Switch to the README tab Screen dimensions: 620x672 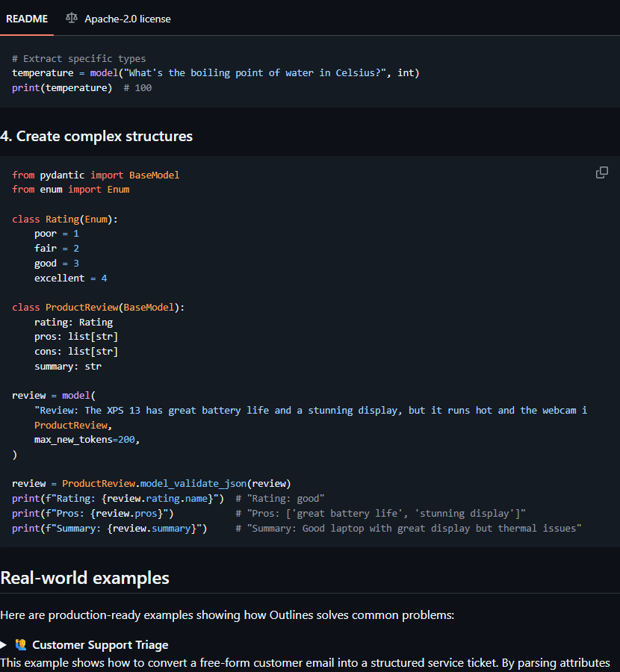click(x=27, y=19)
